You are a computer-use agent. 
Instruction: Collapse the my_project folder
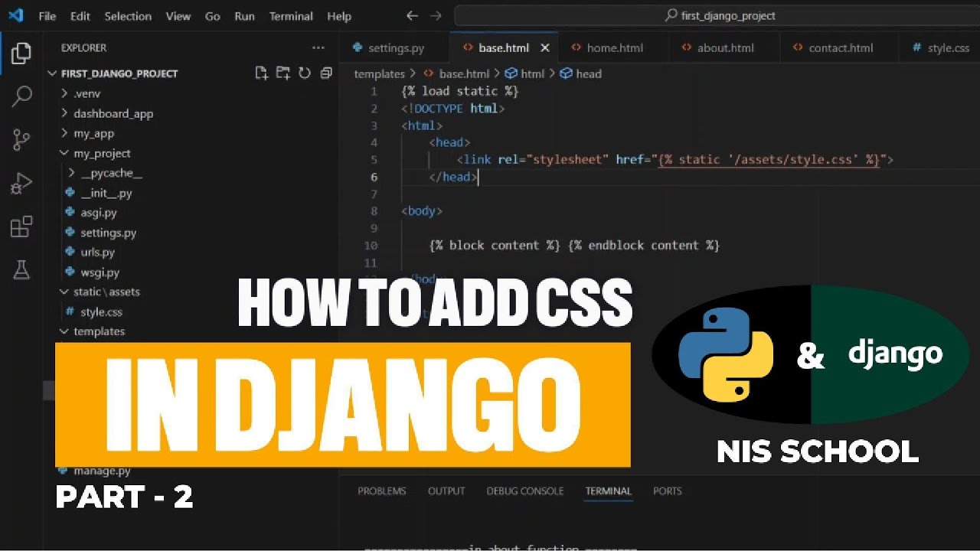click(102, 153)
